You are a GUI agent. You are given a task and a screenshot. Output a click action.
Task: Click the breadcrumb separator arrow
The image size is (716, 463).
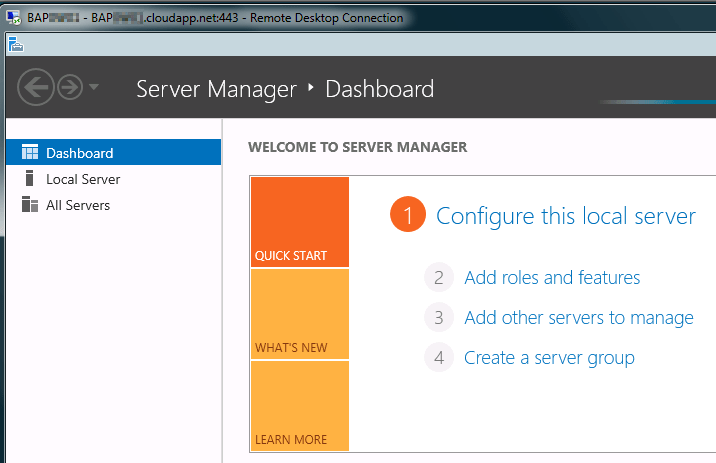311,87
